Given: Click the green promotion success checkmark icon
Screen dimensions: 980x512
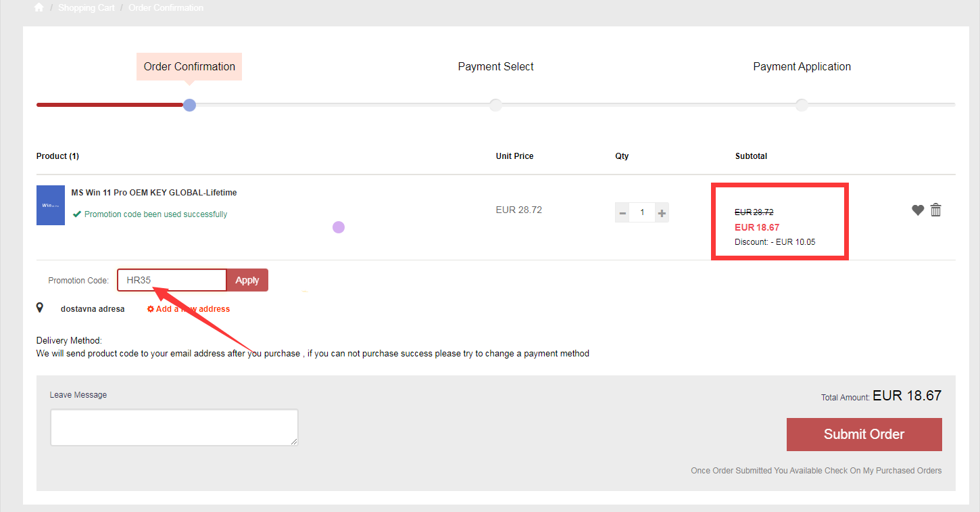Looking at the screenshot, I should coord(77,214).
